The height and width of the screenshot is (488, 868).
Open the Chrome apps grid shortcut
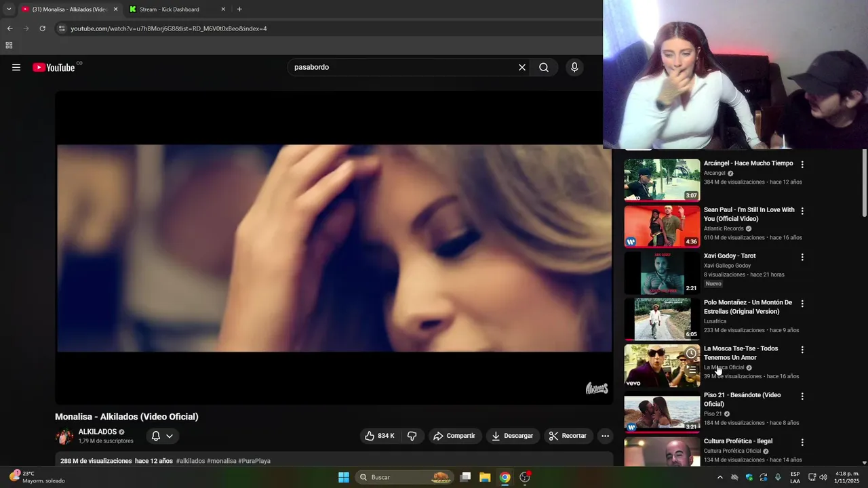tap(9, 45)
